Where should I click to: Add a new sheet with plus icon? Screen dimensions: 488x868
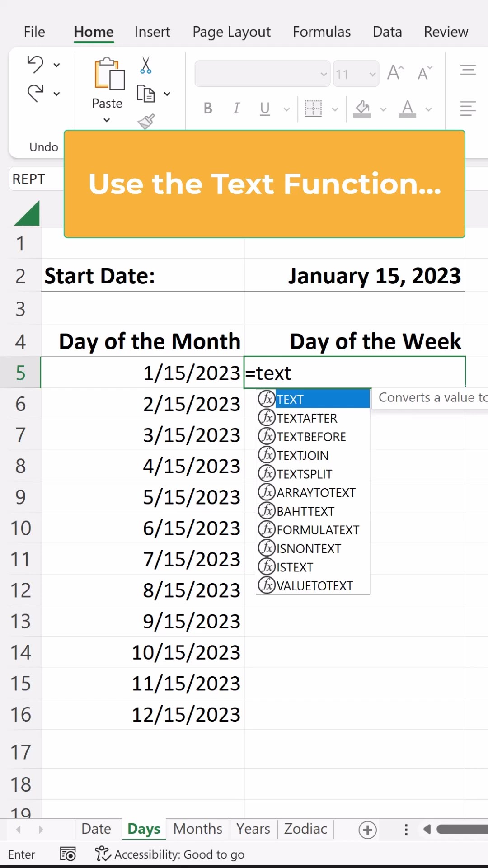[367, 830]
